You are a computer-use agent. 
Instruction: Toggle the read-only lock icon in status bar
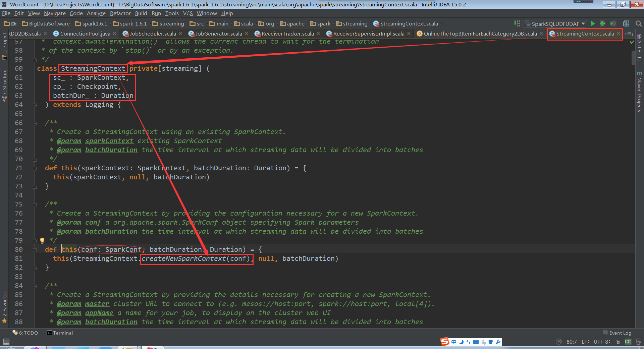618,342
